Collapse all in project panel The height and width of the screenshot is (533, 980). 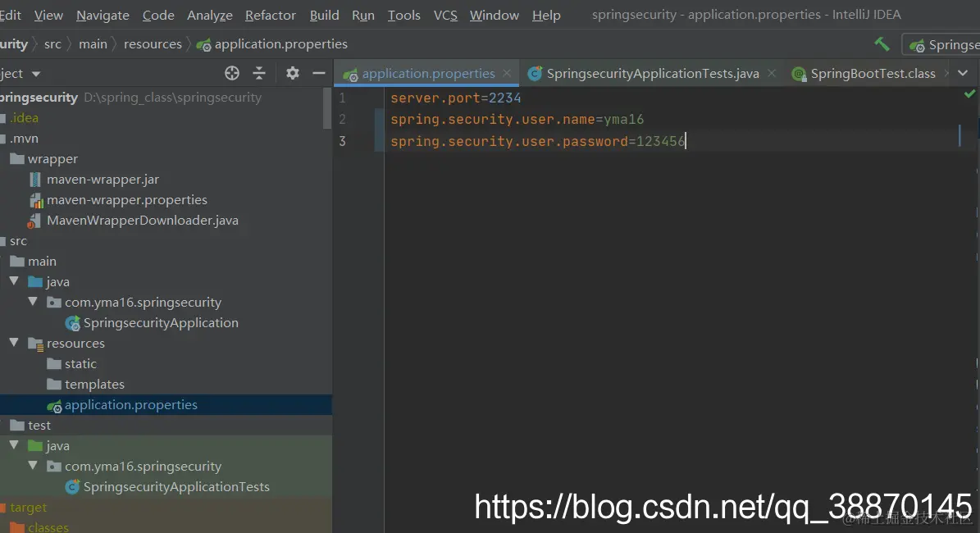(259, 73)
